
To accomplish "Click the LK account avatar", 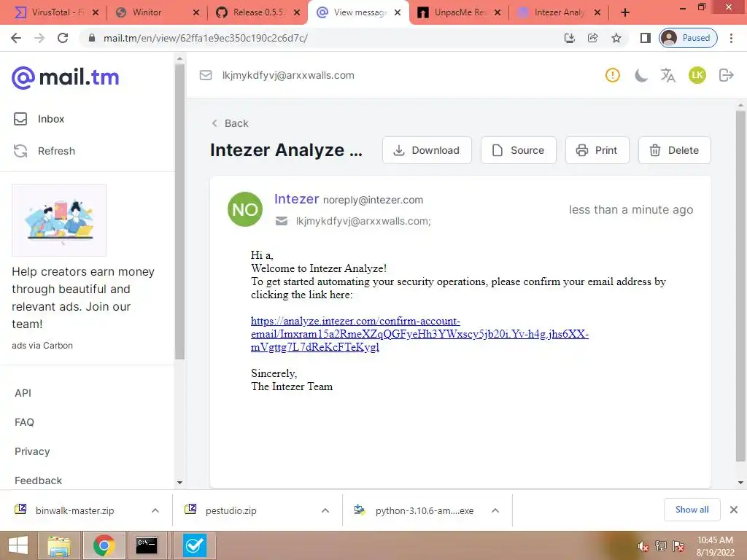I will point(697,75).
